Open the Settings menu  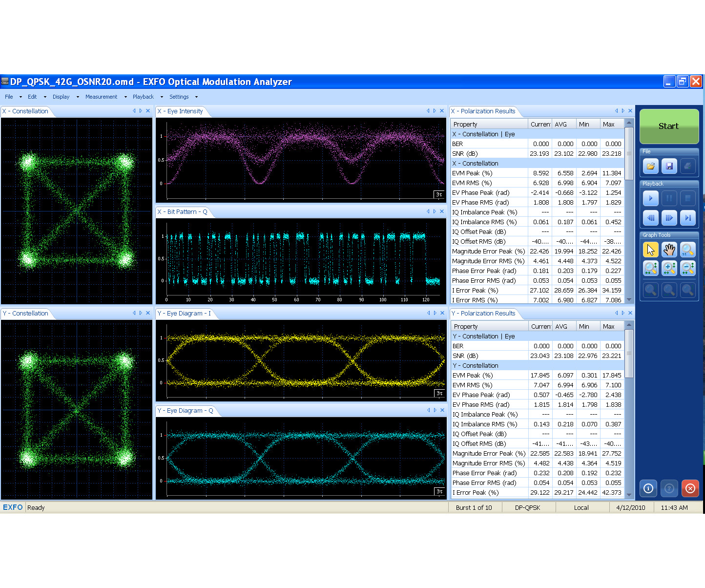pyautogui.click(x=179, y=97)
